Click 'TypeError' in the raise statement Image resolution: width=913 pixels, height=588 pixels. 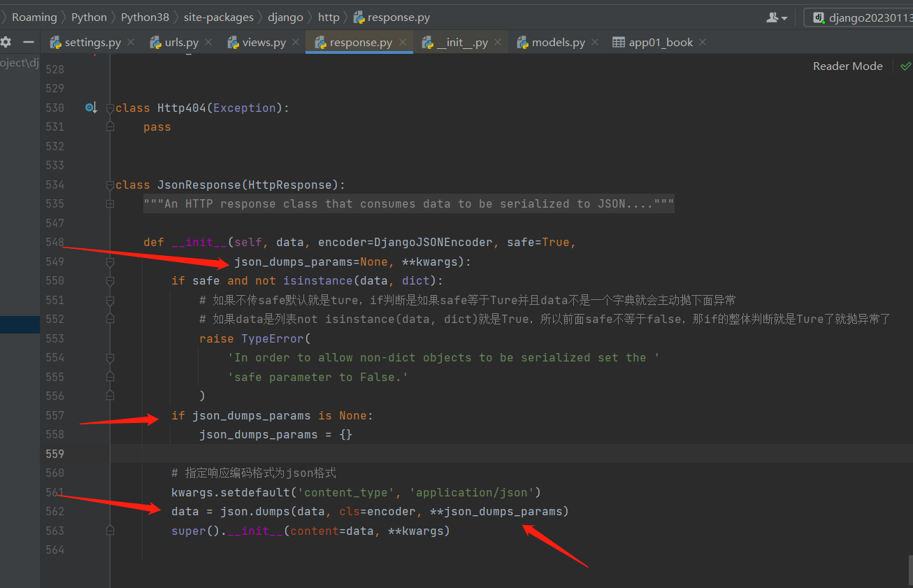click(273, 339)
